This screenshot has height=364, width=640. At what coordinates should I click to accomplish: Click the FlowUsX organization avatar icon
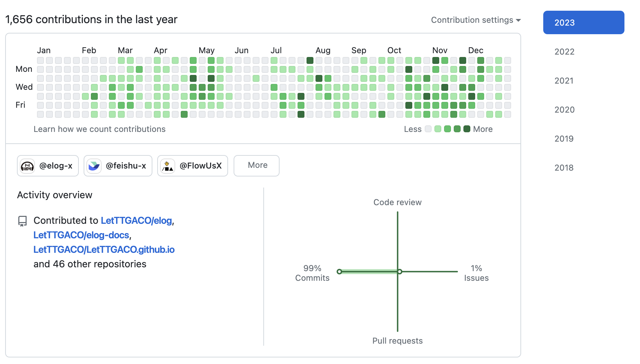168,166
